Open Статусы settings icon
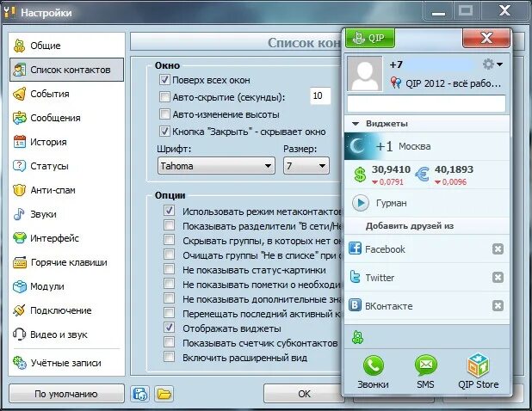Screen dimensions: 532x411 coord(19,166)
